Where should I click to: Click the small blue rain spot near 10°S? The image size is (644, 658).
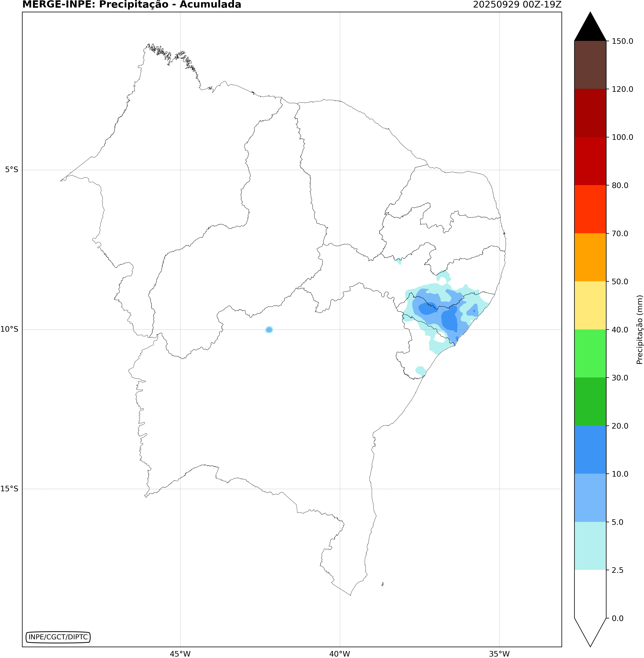(x=269, y=330)
